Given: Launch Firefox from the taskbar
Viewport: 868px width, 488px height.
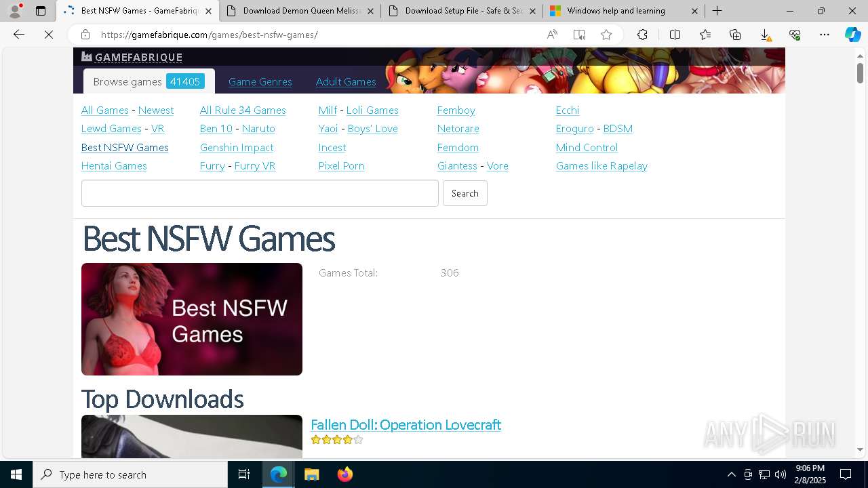Looking at the screenshot, I should pos(345,474).
